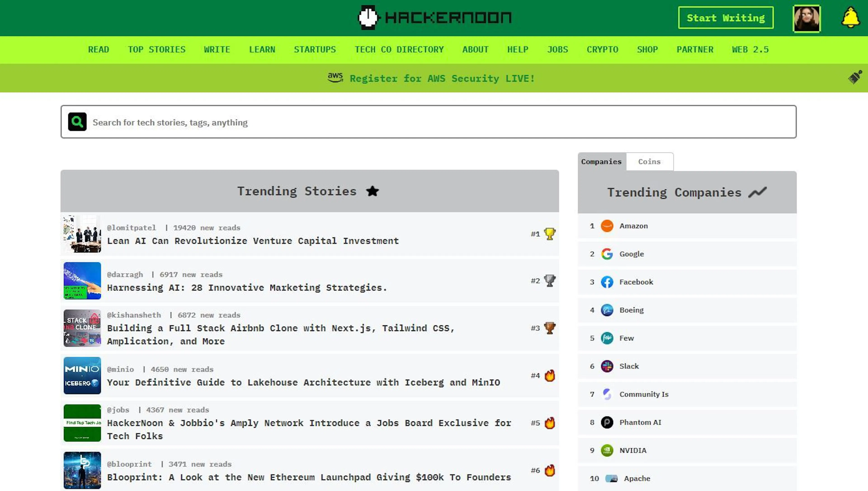The height and width of the screenshot is (491, 868).
Task: Click the JOBS nav item
Action: tap(557, 49)
